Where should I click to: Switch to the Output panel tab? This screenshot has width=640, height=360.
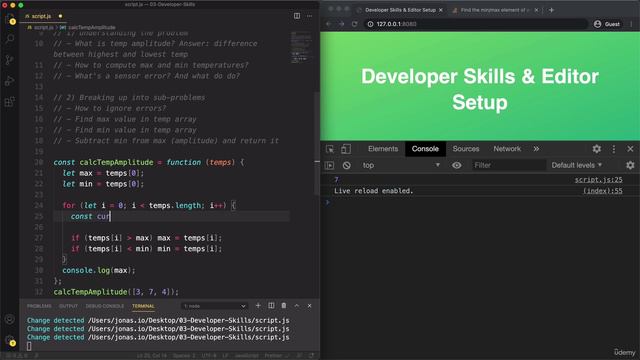[x=68, y=306]
